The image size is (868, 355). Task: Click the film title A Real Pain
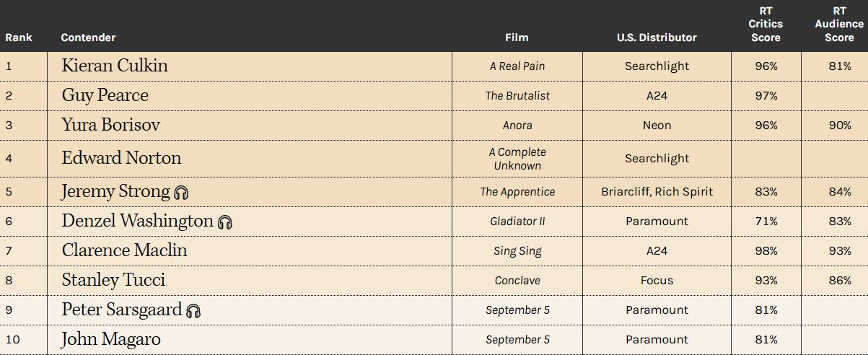(x=517, y=66)
